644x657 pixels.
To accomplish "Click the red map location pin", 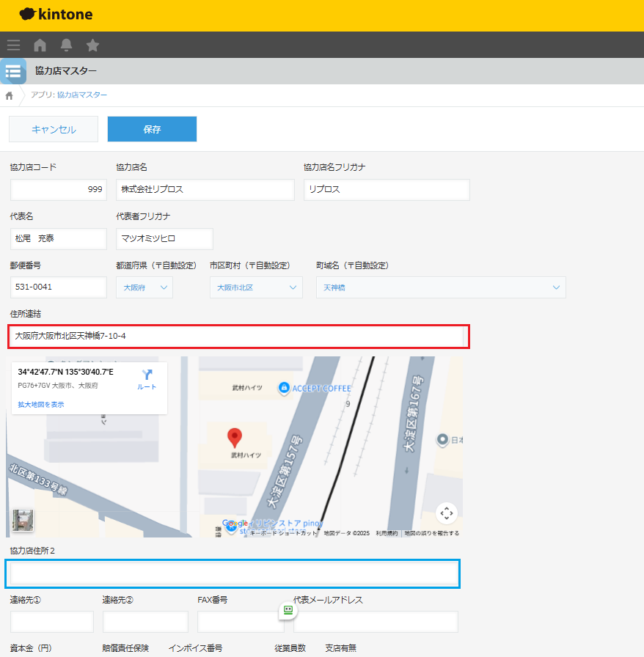I will (234, 438).
